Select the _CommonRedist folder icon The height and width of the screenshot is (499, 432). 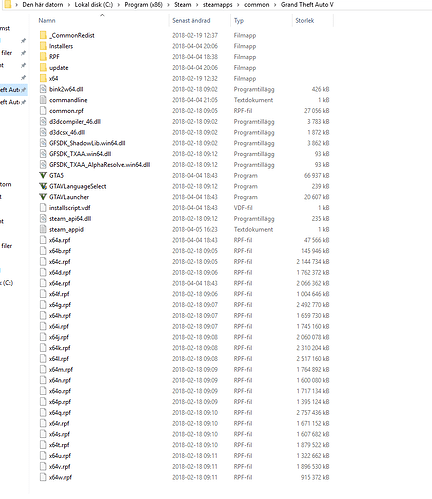(43, 35)
